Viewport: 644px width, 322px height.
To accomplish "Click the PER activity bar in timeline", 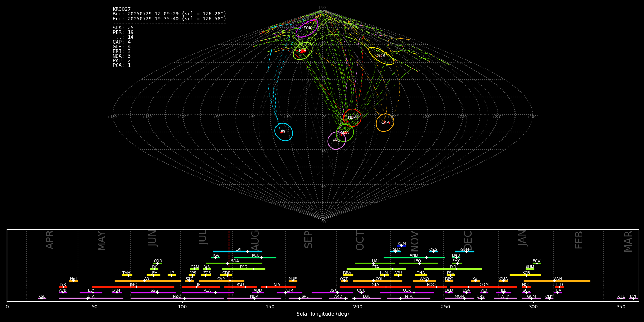I will tap(244, 269).
